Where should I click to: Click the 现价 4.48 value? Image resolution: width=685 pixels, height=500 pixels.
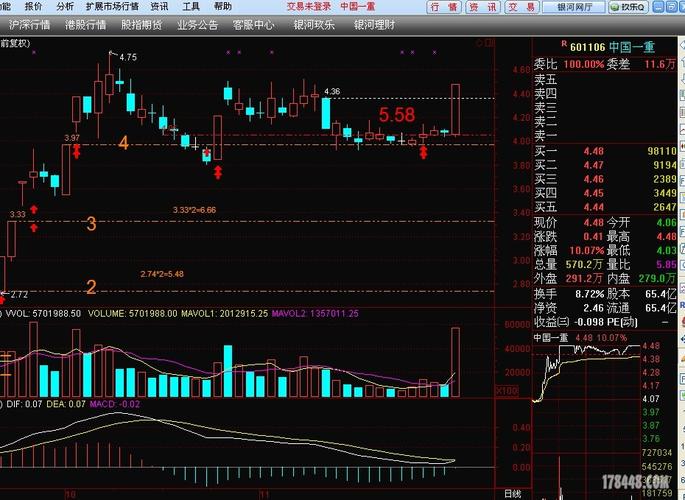coord(593,223)
